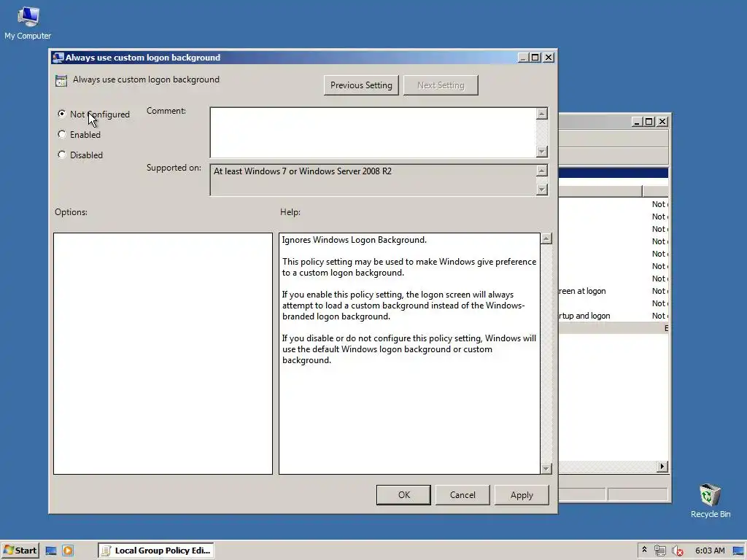Minimize the policy setting dialog
The height and width of the screenshot is (560, 747).
(x=522, y=58)
